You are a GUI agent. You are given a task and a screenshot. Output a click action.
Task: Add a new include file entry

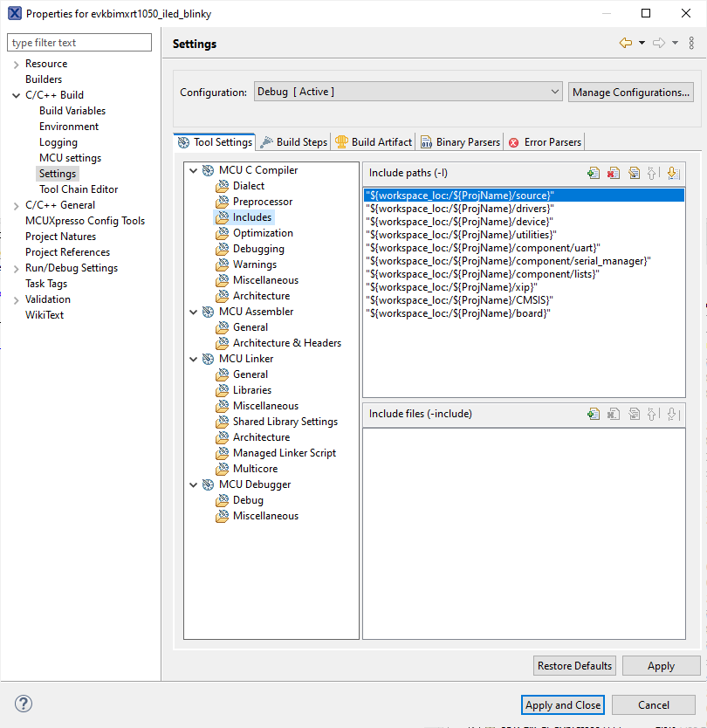594,414
